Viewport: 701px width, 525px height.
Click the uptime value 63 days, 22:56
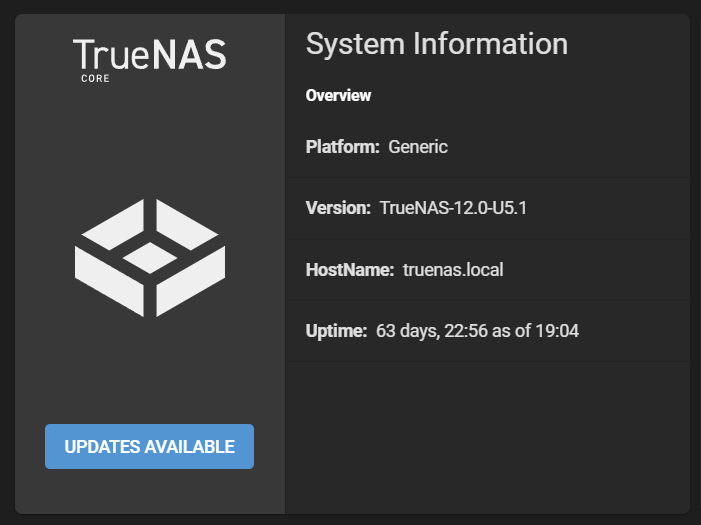[431, 331]
